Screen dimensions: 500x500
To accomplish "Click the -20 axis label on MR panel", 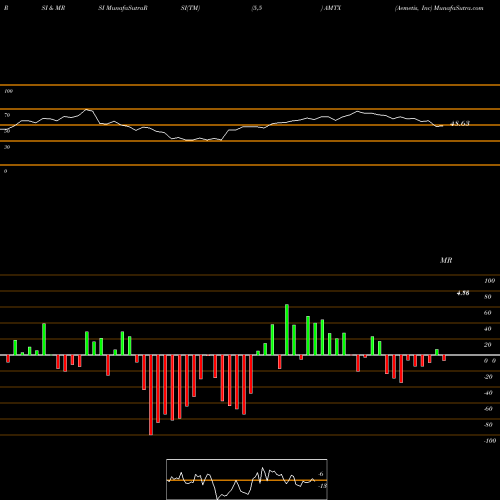I will (x=488, y=377).
